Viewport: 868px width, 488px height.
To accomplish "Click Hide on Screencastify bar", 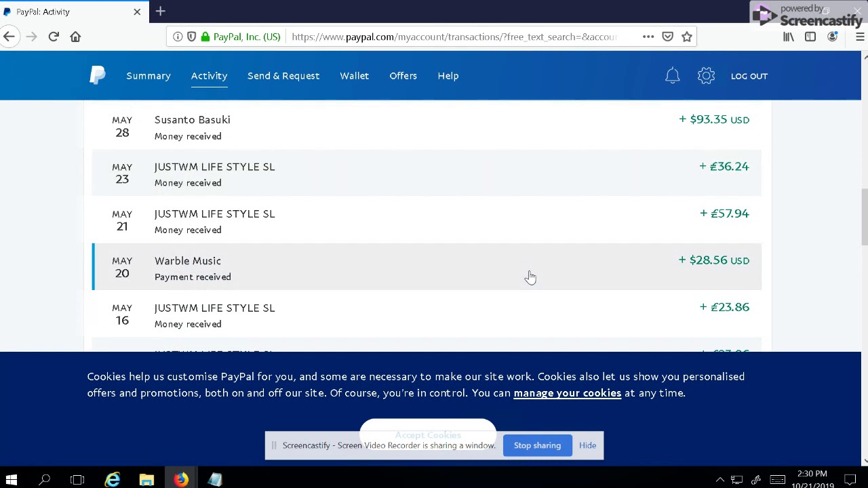I will point(587,445).
